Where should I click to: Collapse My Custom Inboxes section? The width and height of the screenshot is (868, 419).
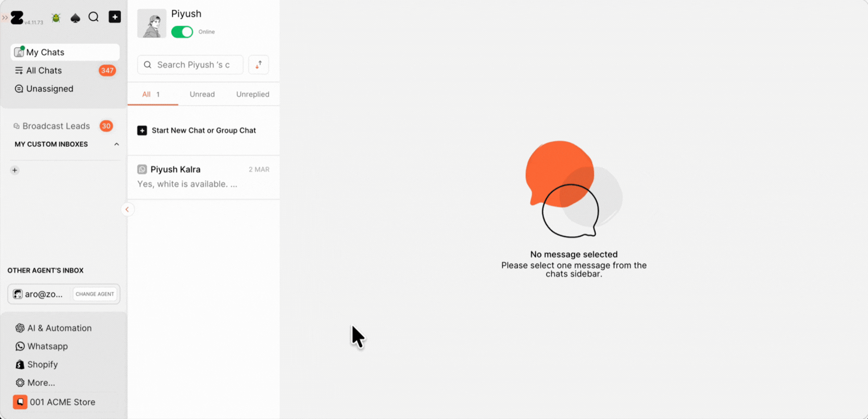117,144
